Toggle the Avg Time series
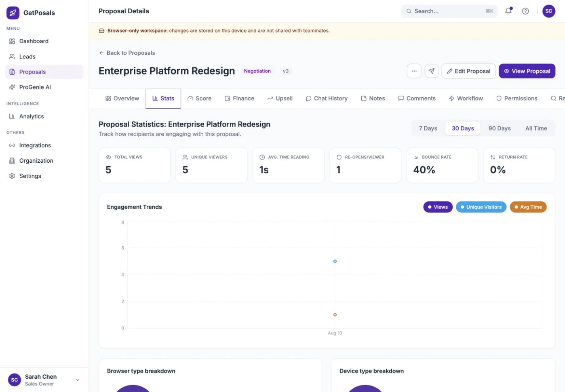565x392 pixels. [x=528, y=207]
